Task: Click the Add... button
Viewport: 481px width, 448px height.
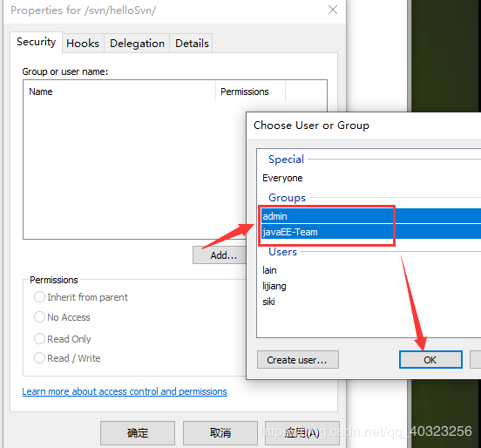Action: click(220, 255)
